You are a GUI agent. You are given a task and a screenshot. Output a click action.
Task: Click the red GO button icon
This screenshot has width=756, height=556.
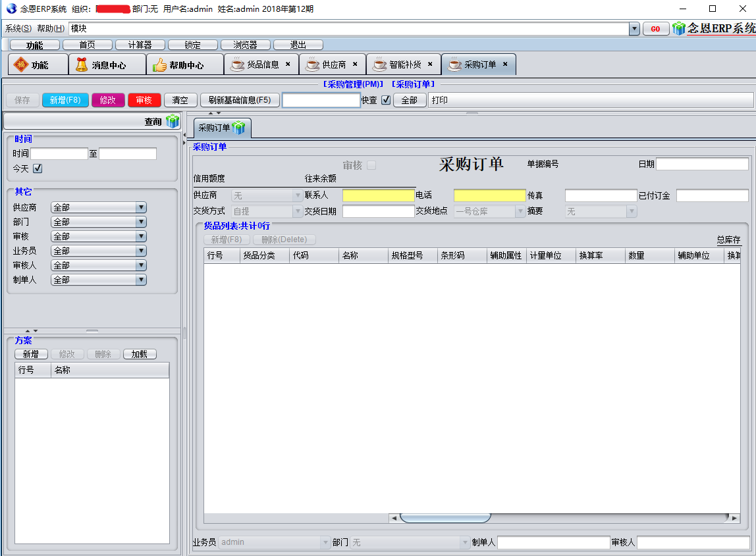tap(655, 29)
